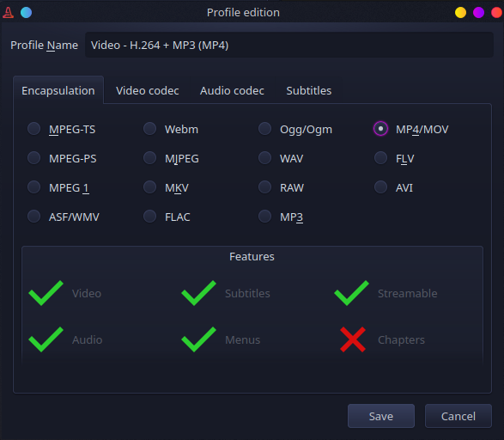Choose MPEG 1 encapsulation
This screenshot has height=440, width=504.
(x=33, y=187)
